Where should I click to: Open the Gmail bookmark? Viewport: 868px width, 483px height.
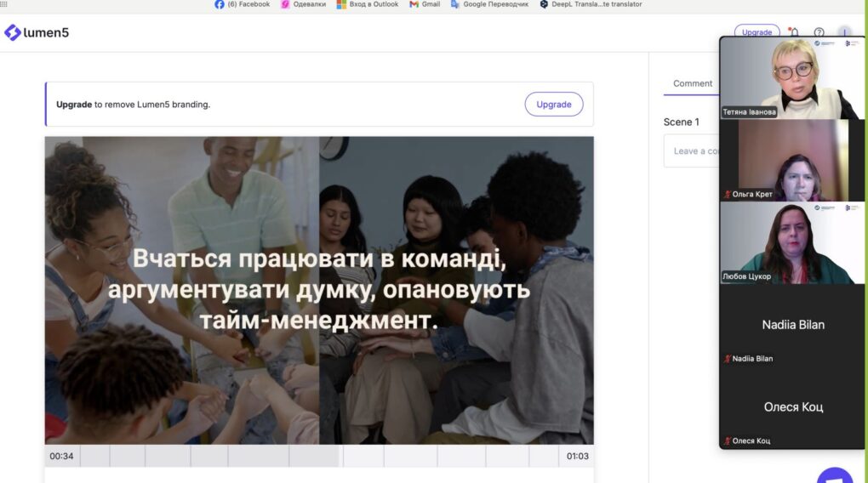pos(425,4)
